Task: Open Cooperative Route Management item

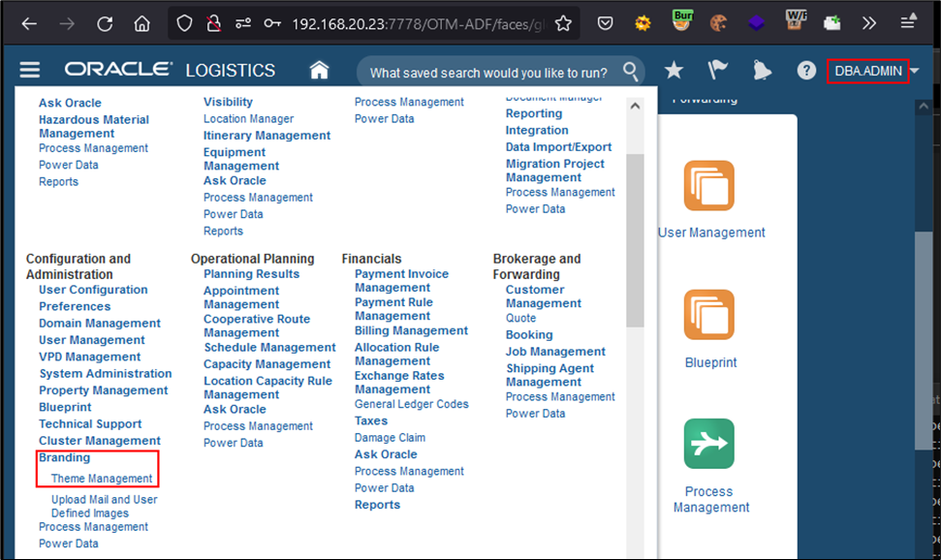Action: 256,326
